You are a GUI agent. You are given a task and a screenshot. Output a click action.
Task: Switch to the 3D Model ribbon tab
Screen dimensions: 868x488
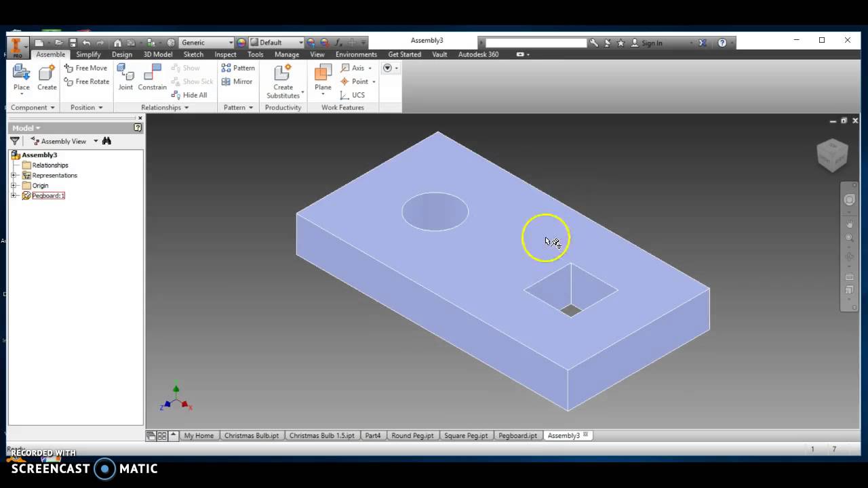tap(158, 54)
